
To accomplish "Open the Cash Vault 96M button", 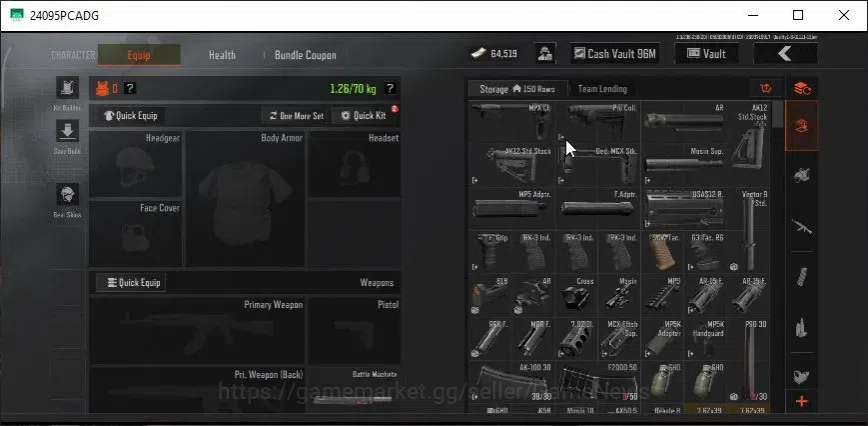I will 615,54.
